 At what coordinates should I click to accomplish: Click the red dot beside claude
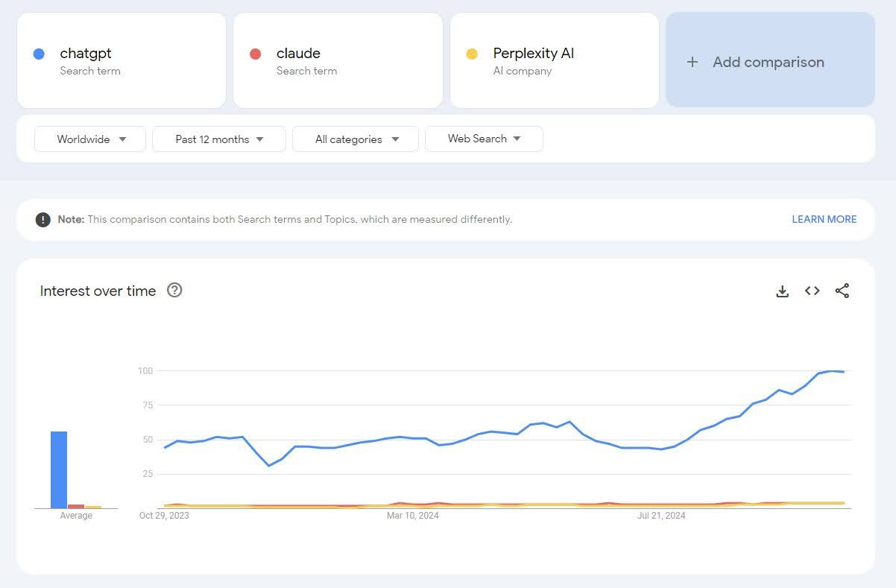(x=255, y=54)
